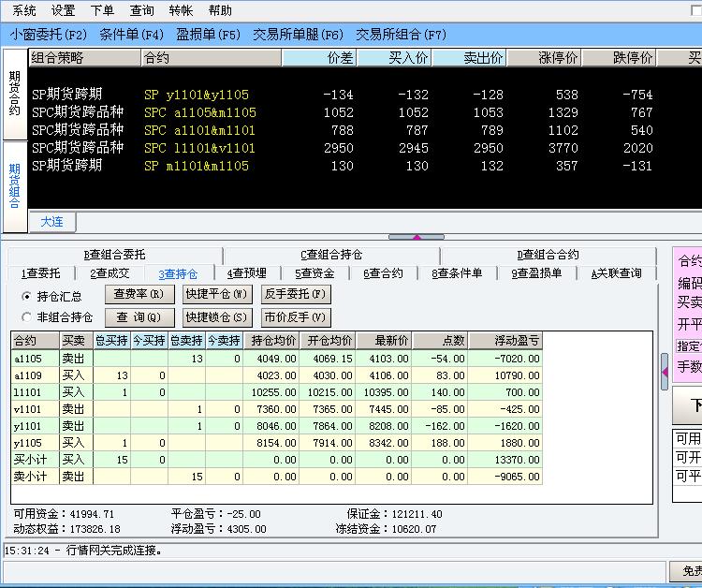Viewport: 702px width, 588px height.
Task: Open 盈损单 (F5) toolbar item
Action: click(x=208, y=35)
